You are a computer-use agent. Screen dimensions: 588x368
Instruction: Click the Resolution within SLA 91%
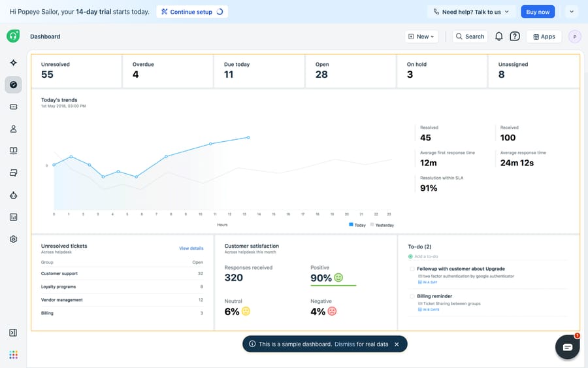coord(429,188)
